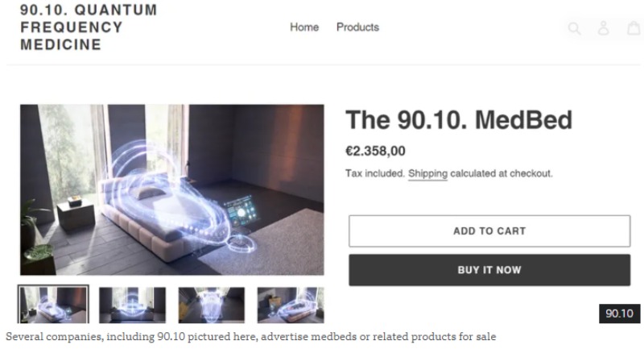Image resolution: width=644 pixels, height=349 pixels.
Task: Click the image caption about medbed companies
Action: [250, 336]
